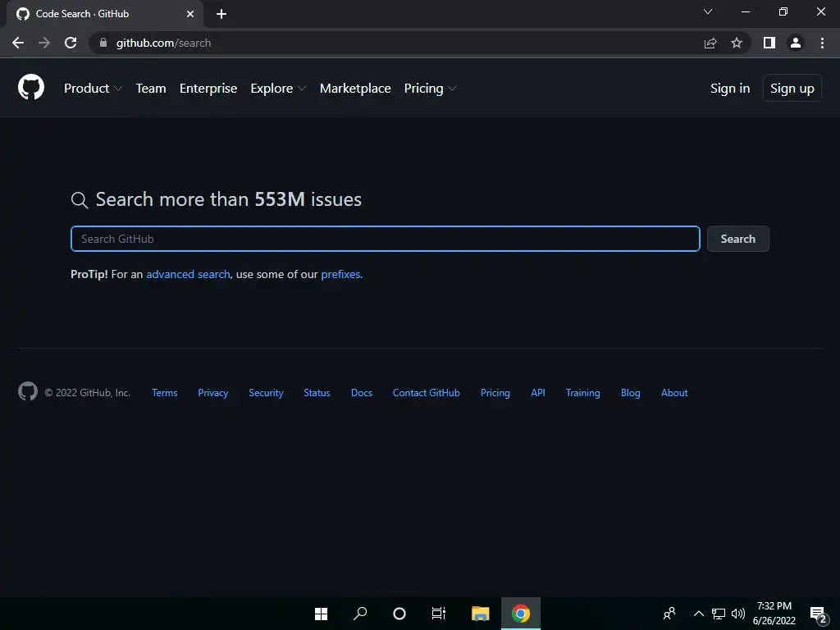Image resolution: width=840 pixels, height=630 pixels.
Task: Open People icon in system tray
Action: pyautogui.click(x=669, y=614)
